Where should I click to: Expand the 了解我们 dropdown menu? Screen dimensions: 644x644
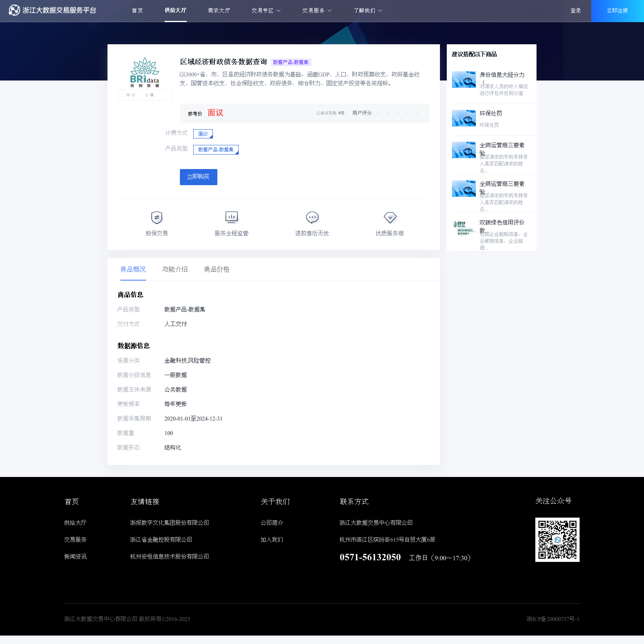[368, 11]
